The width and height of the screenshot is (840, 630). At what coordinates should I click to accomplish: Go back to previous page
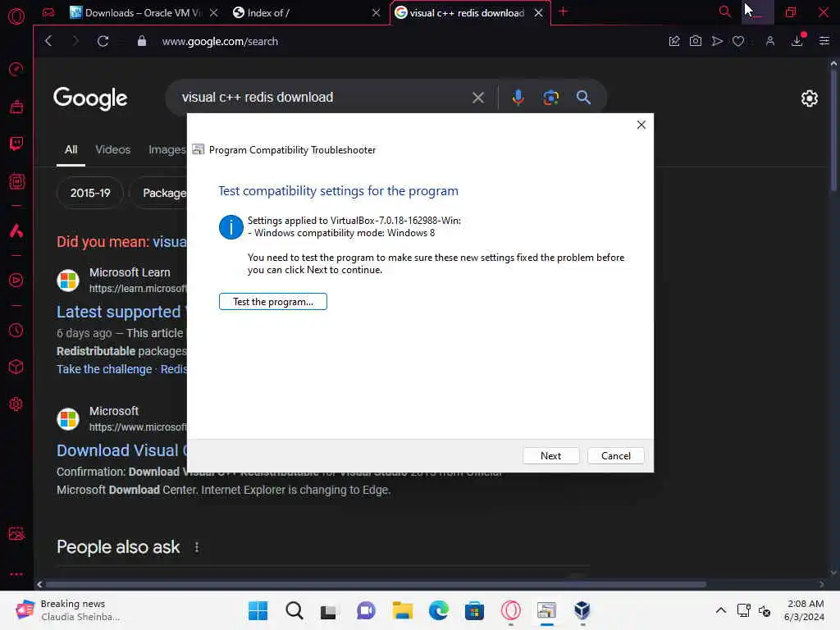click(48, 41)
